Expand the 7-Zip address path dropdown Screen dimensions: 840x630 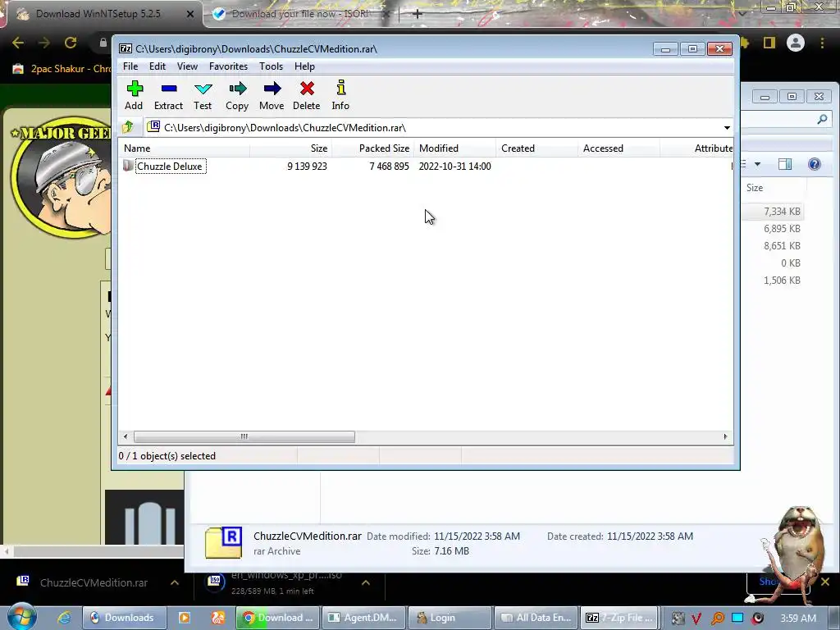[x=727, y=127]
